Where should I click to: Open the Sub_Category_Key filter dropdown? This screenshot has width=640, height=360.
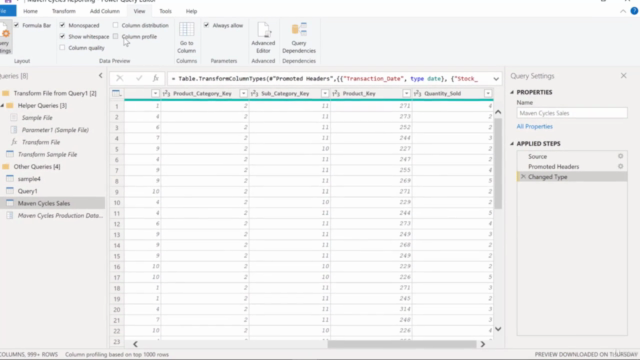(325, 93)
